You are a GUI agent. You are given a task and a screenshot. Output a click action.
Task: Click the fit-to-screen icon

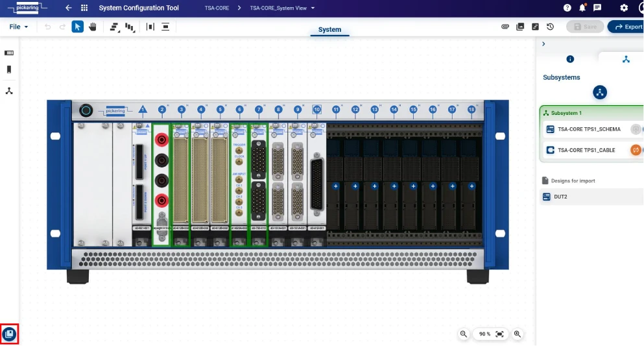coord(499,334)
